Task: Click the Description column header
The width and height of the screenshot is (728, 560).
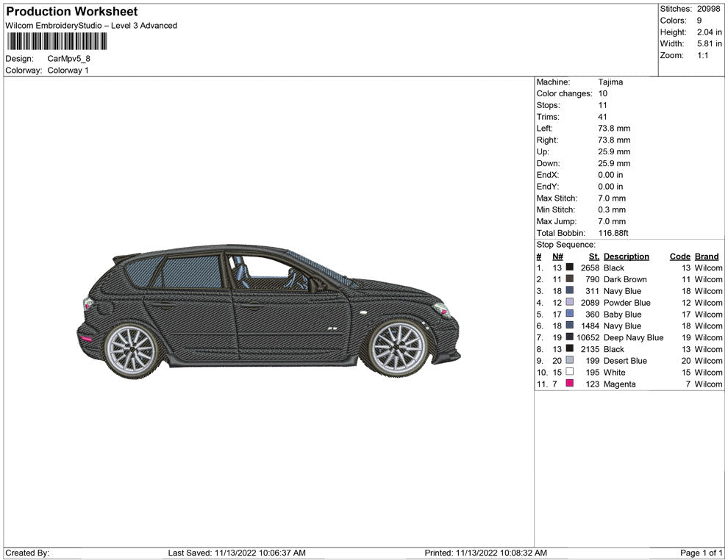Action: (626, 256)
